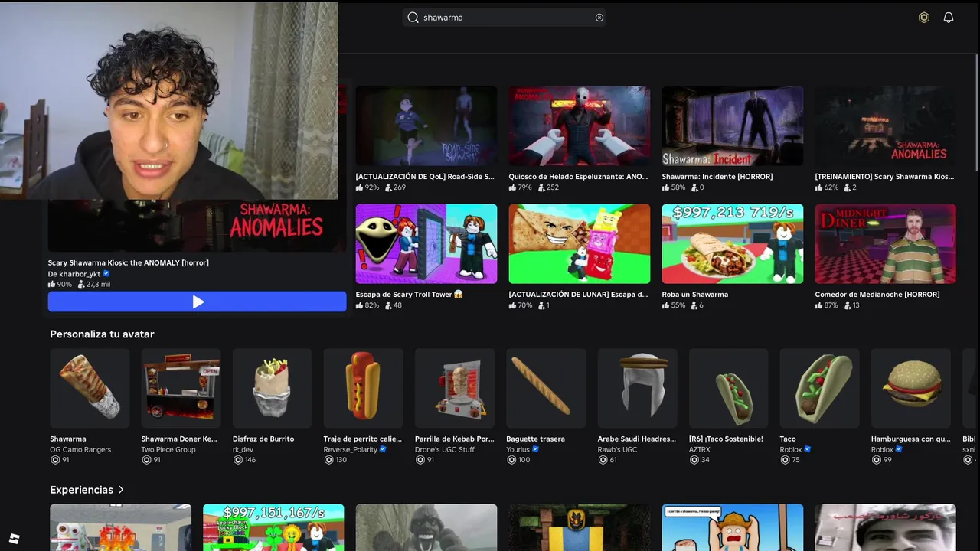
Task: Click the 34 Robux price under Taco Sostenible
Action: [699, 460]
